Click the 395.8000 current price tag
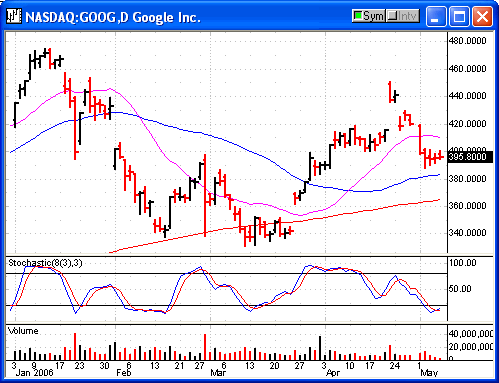Image resolution: width=499 pixels, height=383 pixels. 470,157
